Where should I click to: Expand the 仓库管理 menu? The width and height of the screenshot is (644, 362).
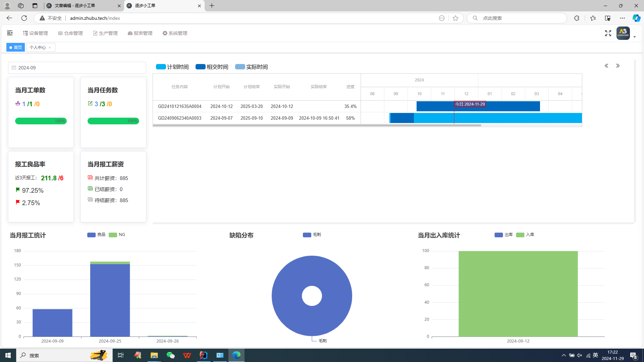point(70,33)
